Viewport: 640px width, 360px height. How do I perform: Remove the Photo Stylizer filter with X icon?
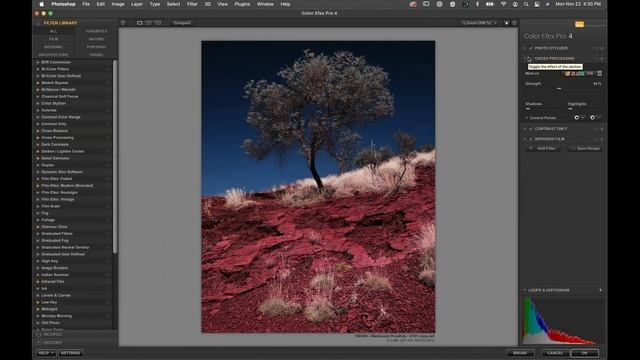tap(602, 48)
